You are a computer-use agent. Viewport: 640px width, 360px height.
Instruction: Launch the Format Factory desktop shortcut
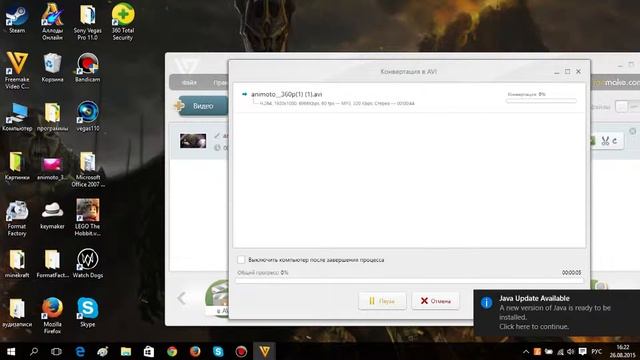click(17, 217)
